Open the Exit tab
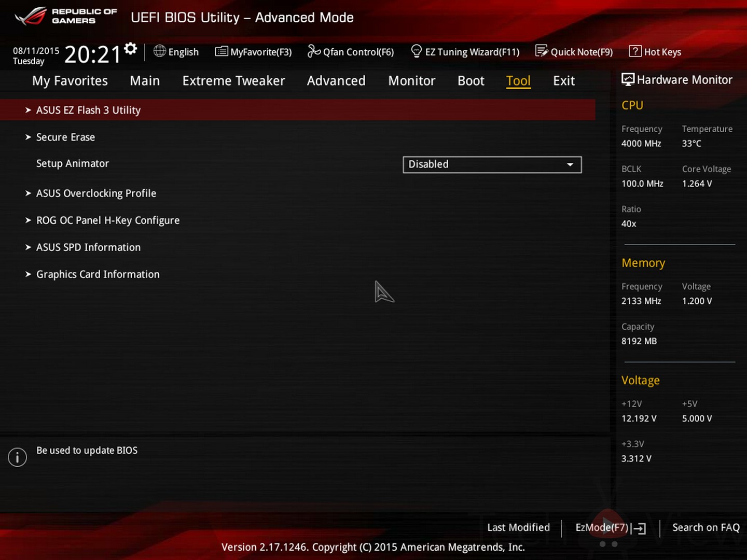Screen dimensions: 747x560 tap(564, 81)
